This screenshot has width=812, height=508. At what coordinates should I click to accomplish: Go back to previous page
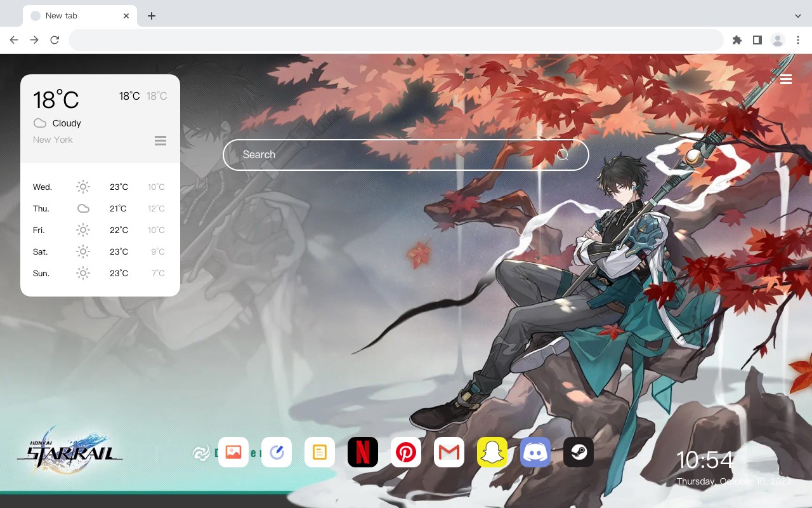click(14, 40)
